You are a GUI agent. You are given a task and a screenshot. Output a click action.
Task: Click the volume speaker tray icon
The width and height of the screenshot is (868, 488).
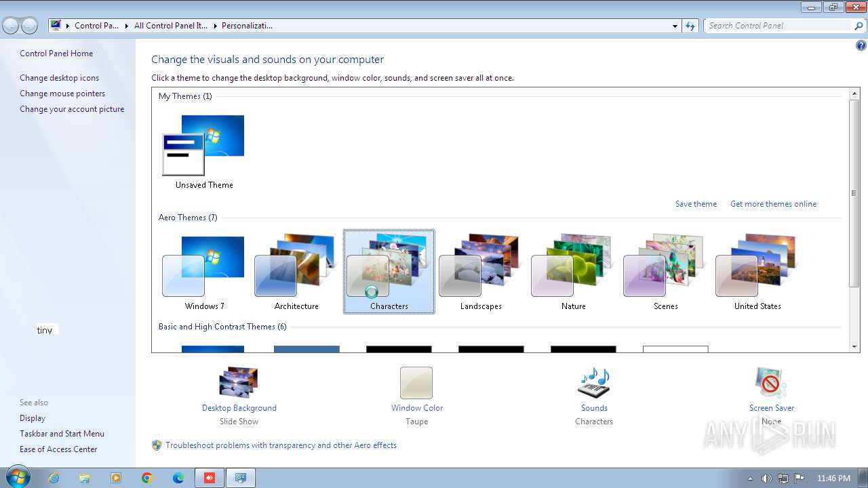pyautogui.click(x=766, y=478)
